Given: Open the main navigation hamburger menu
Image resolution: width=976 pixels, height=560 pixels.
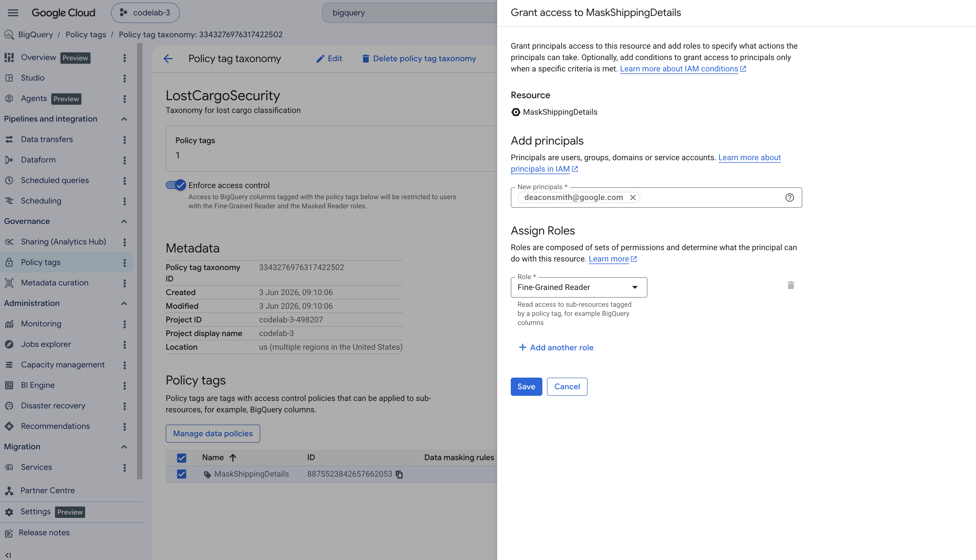Looking at the screenshot, I should pyautogui.click(x=13, y=13).
